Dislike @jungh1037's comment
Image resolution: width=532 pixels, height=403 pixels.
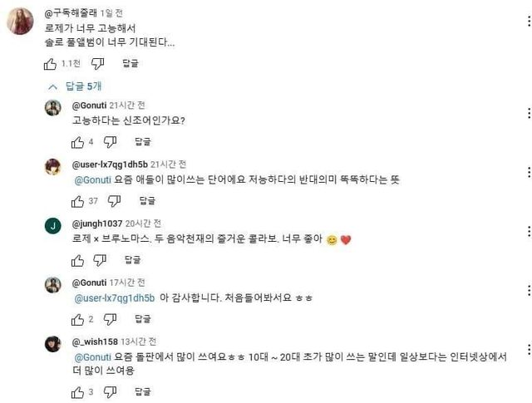100,261
